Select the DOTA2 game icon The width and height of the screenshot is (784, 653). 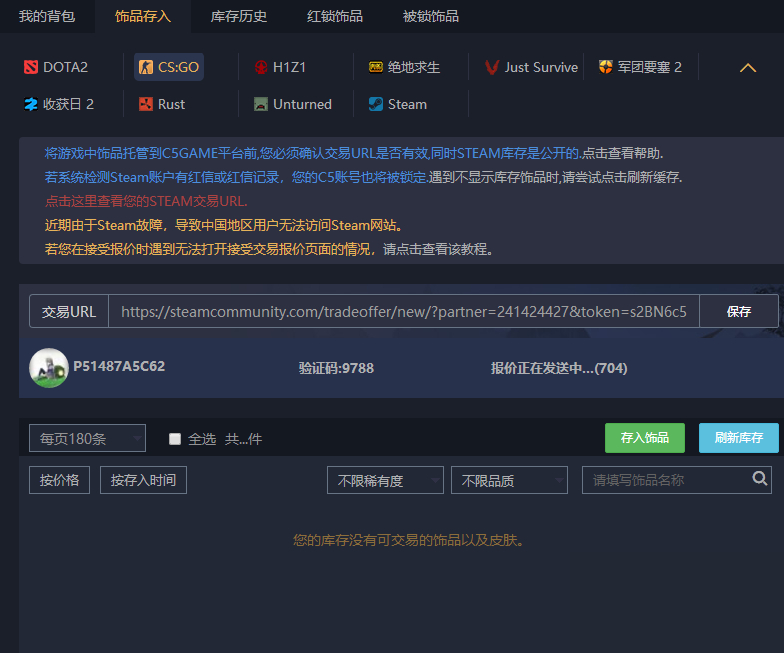click(x=30, y=67)
